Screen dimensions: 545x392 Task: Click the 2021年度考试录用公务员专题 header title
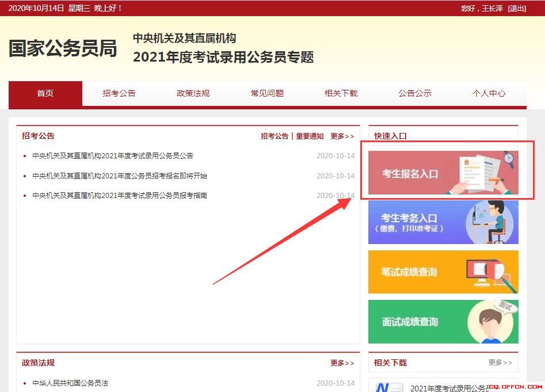pos(223,57)
